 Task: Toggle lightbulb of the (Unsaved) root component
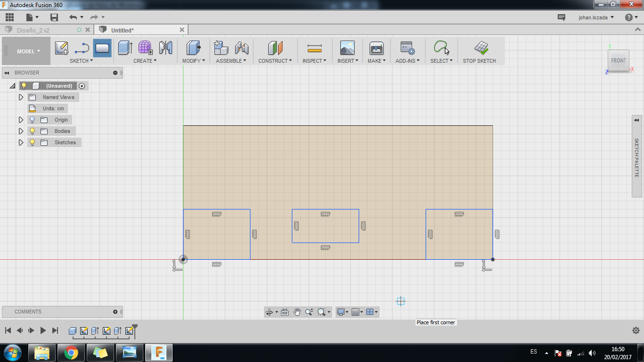[x=24, y=86]
